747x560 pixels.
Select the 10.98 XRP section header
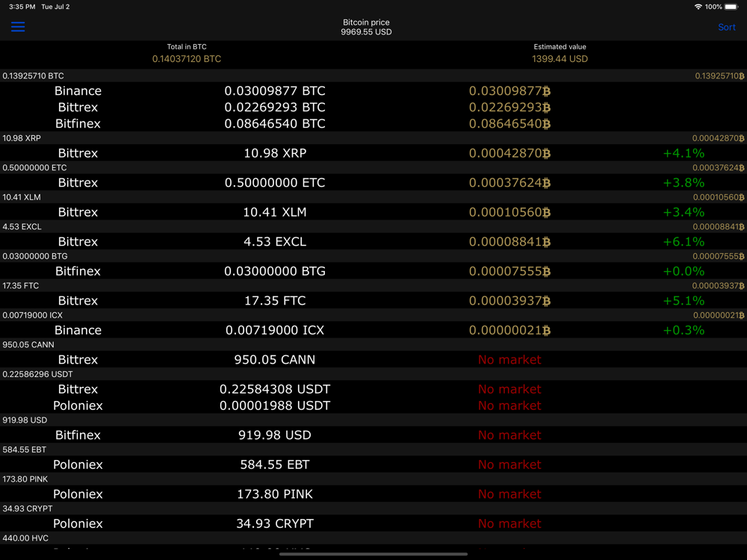373,138
